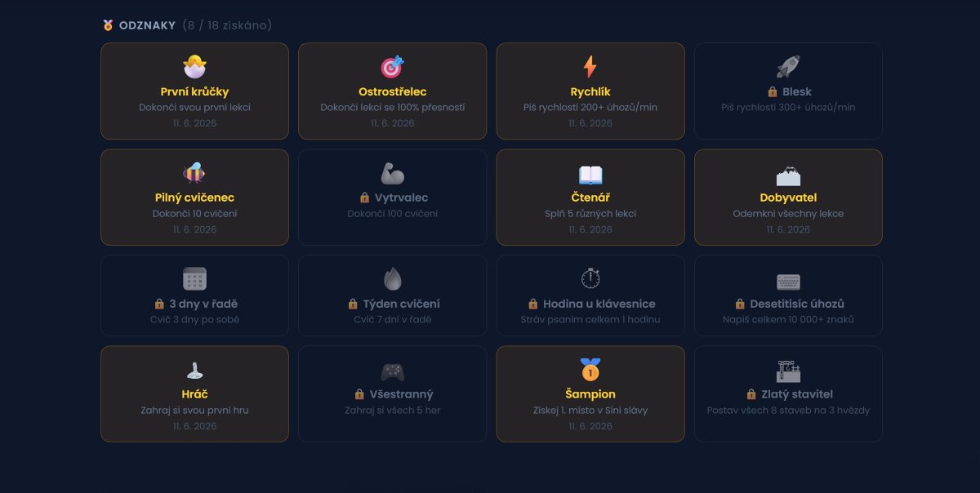The height and width of the screenshot is (493, 980).
Task: Click the medal icon next to ODZNAKY heading
Action: [108, 25]
